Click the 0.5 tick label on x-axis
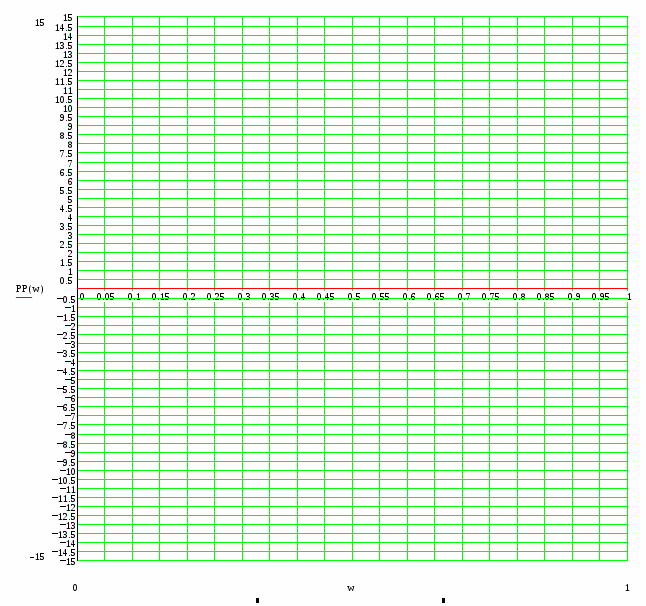This screenshot has height=606, width=646. point(354,297)
